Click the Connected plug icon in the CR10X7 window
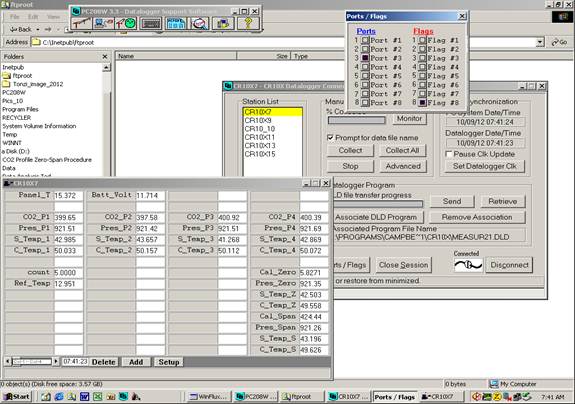575x404 pixels. point(468,265)
